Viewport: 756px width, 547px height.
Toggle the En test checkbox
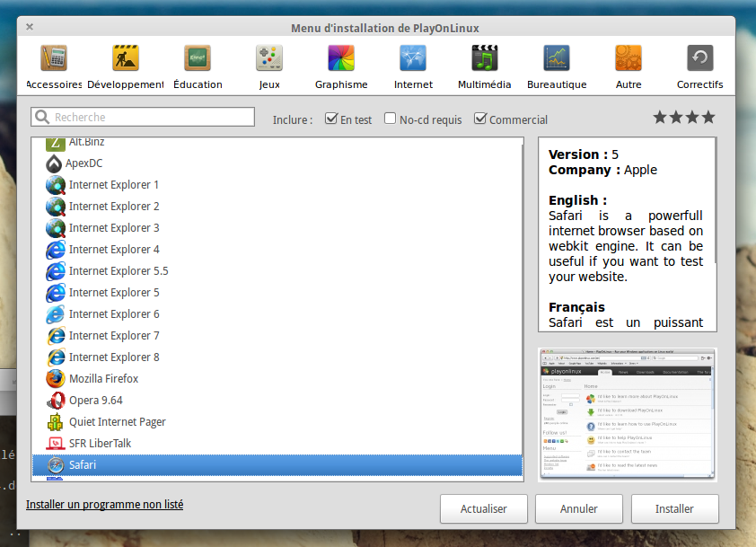coord(330,119)
